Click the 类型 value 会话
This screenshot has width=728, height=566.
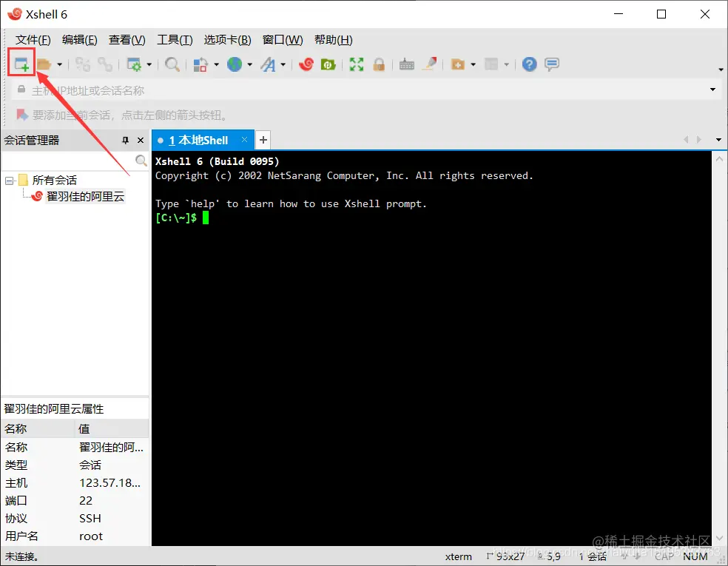[x=90, y=465]
